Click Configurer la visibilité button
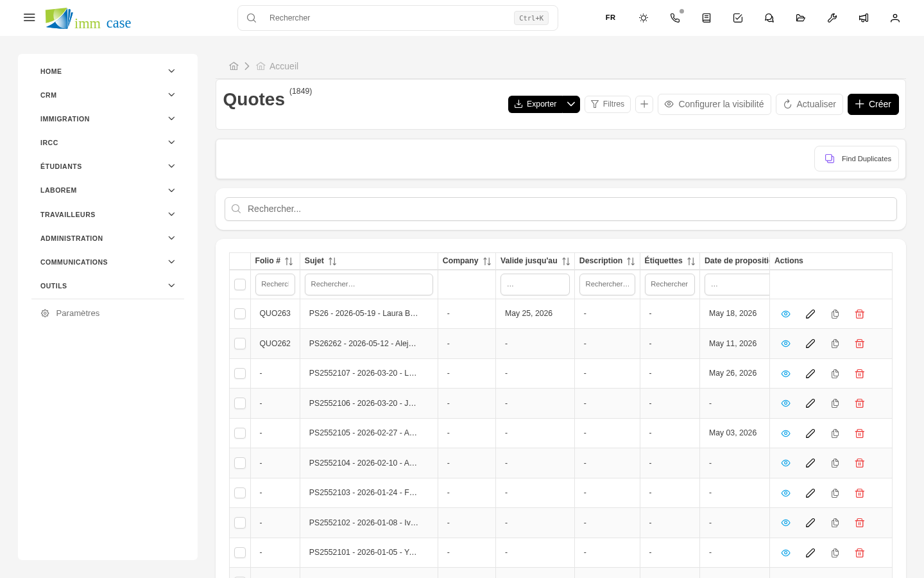The width and height of the screenshot is (924, 578). (714, 104)
